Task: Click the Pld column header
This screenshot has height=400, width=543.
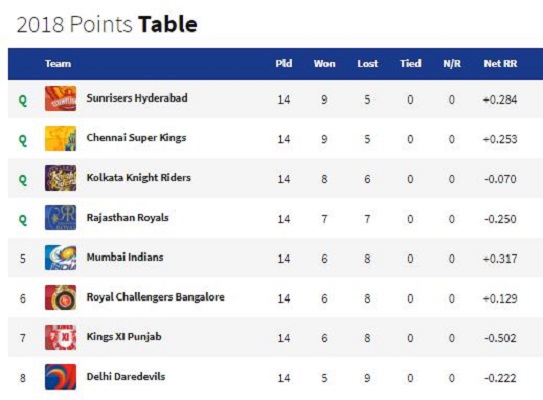Action: (284, 64)
